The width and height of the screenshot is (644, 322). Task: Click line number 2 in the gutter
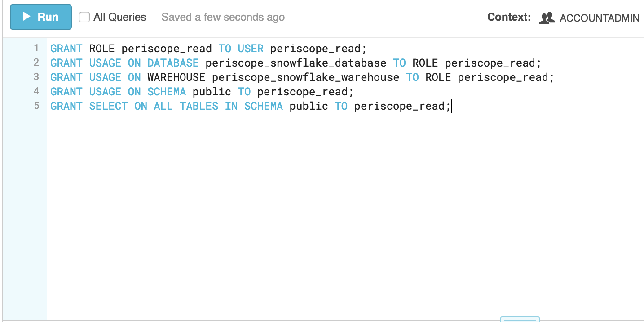click(x=36, y=62)
